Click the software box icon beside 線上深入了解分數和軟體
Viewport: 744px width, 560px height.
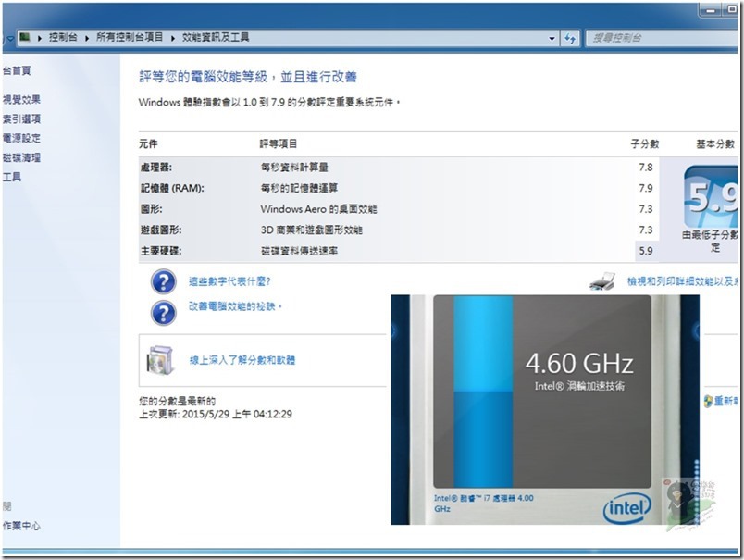(160, 360)
